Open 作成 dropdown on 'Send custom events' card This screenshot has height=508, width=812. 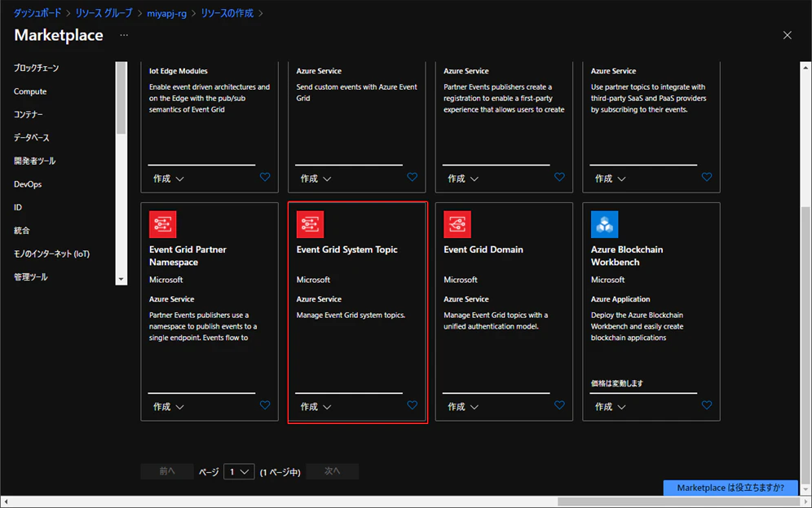tap(316, 179)
